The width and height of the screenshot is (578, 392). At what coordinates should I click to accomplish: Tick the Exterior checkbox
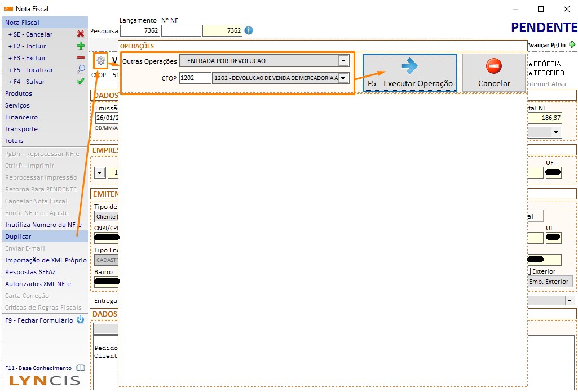click(528, 271)
